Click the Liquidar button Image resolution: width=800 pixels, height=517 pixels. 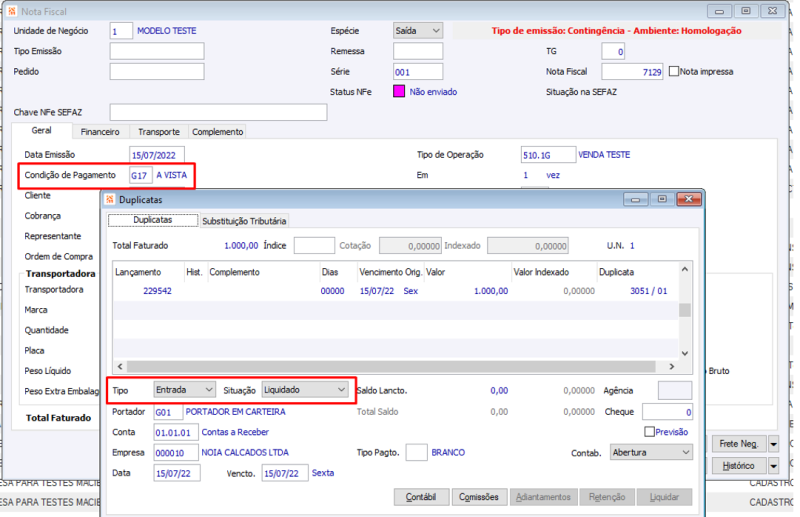click(664, 497)
